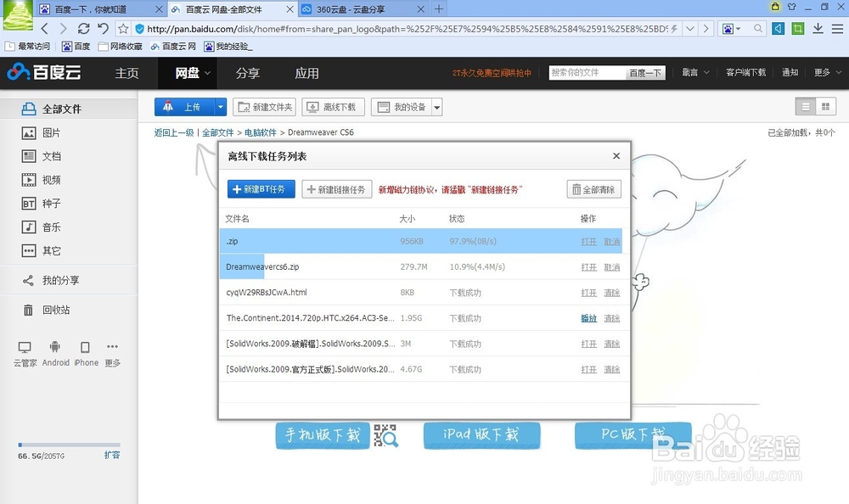Open 我的经验 bookmark
This screenshot has height=504, width=849.
pos(228,47)
